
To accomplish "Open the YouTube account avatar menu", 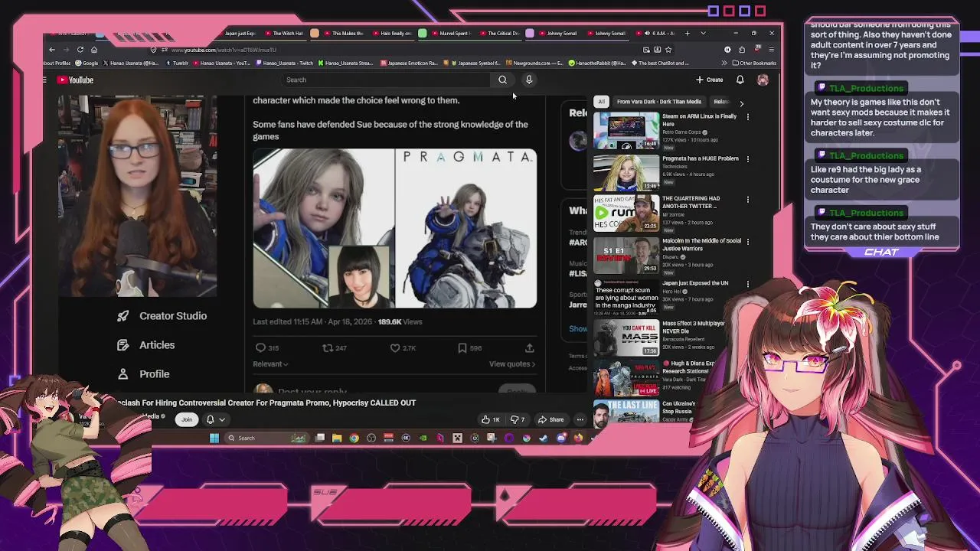I will pos(763,80).
